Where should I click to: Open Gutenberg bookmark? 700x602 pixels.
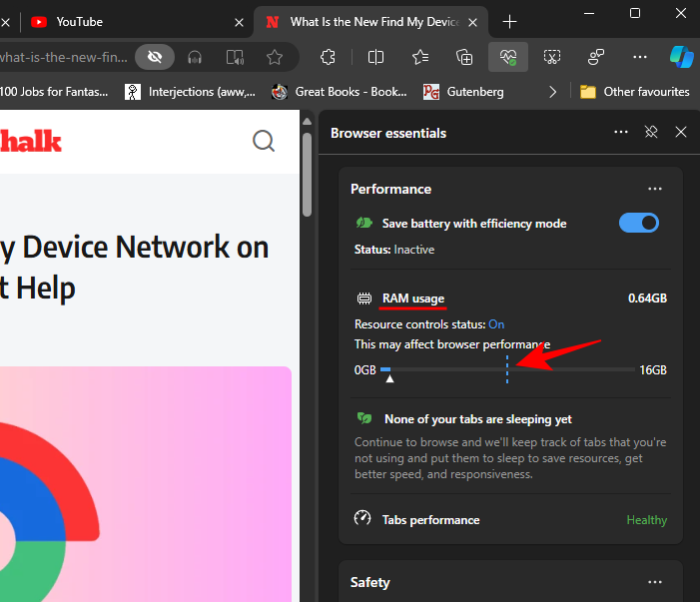click(x=463, y=92)
